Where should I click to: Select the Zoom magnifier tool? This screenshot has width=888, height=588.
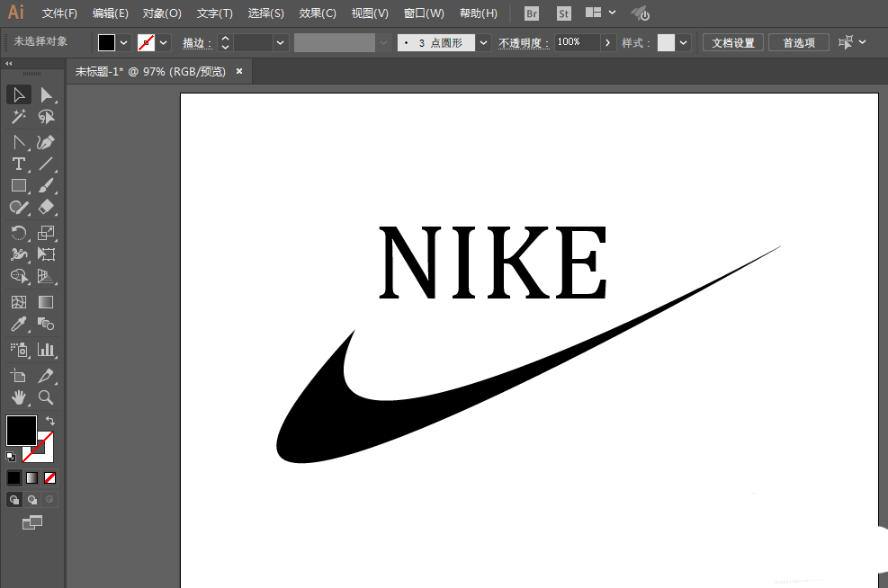46,397
